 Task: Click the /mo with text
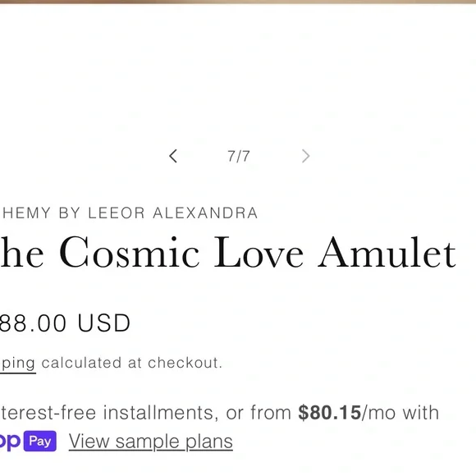[400, 413]
